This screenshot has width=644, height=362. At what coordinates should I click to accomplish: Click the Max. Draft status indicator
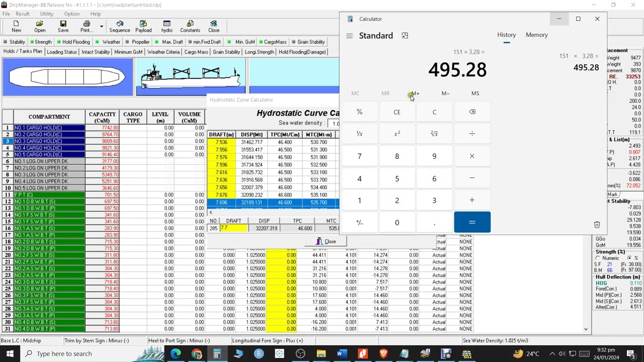(169, 42)
